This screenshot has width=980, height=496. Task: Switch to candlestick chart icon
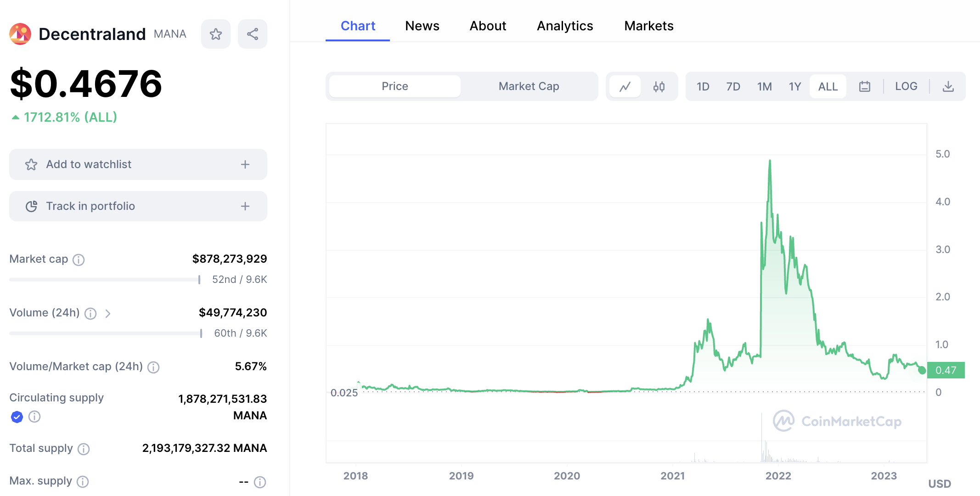[x=659, y=86]
